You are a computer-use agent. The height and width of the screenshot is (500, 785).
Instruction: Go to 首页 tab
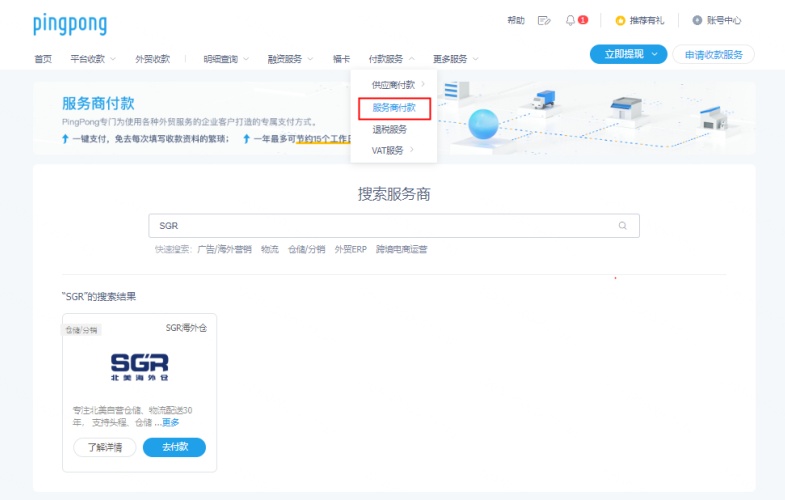coord(43,59)
